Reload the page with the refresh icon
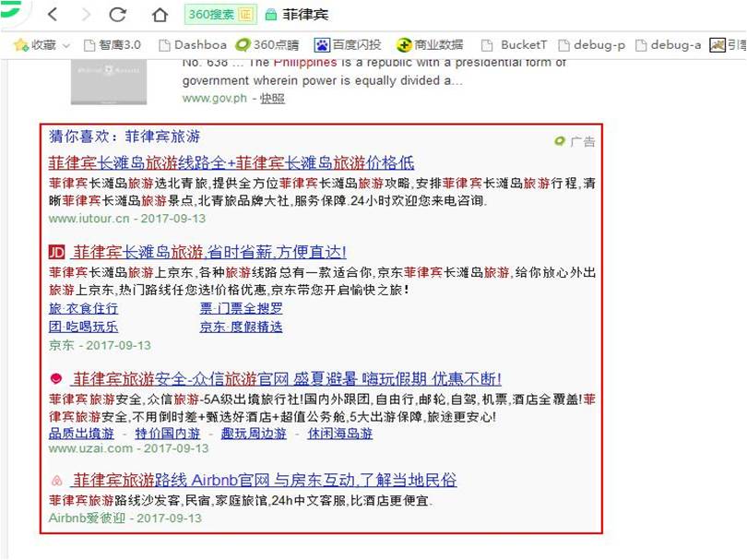 coord(118,14)
